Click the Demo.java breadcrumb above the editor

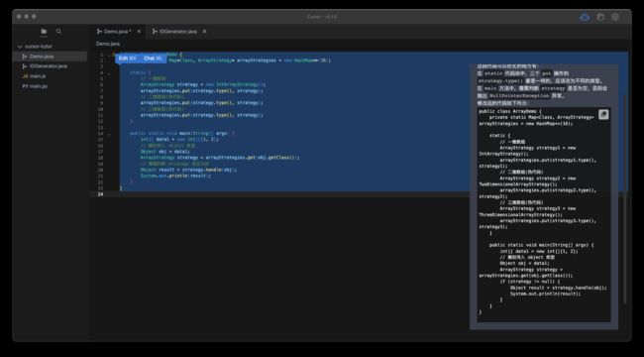[108, 44]
